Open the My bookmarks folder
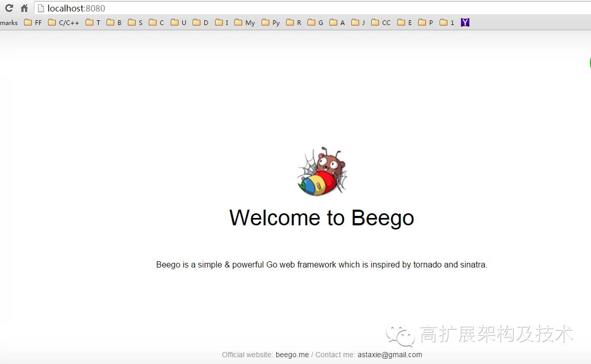The height and width of the screenshot is (364, 591). (245, 22)
